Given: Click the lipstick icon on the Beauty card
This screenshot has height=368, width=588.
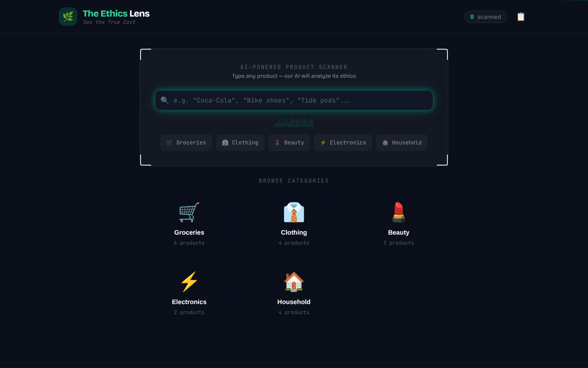Looking at the screenshot, I should click(x=398, y=212).
